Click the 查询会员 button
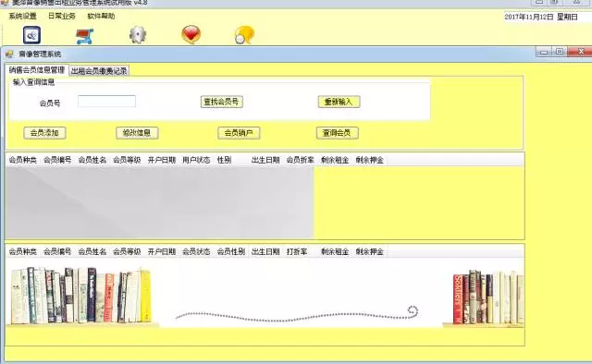Viewport: 592px width, 364px height. click(x=337, y=133)
